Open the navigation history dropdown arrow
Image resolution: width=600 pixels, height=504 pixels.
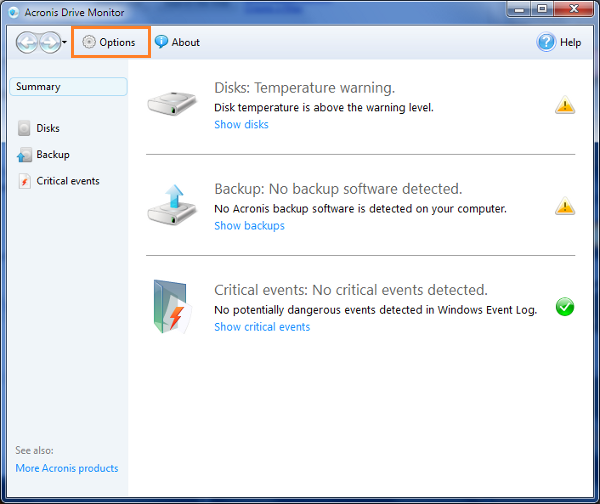[64, 42]
